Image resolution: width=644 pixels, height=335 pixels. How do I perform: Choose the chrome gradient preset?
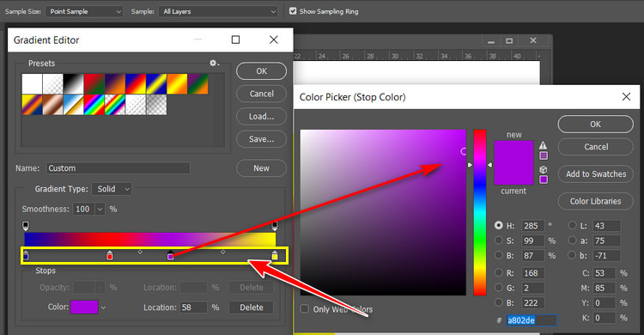pyautogui.click(x=74, y=105)
